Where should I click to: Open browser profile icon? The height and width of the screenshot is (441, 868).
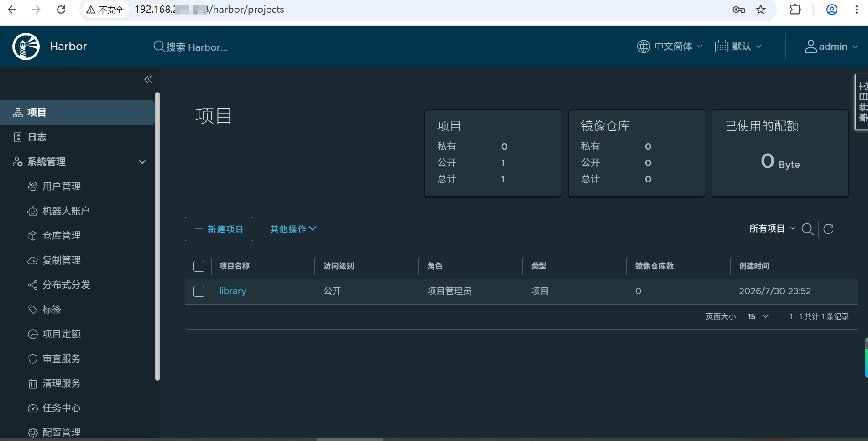[x=832, y=10]
